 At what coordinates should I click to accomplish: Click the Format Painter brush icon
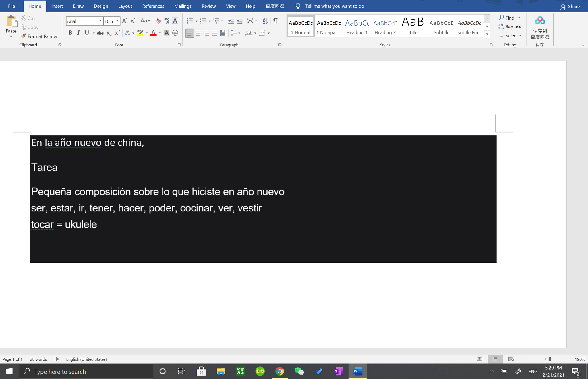coord(24,36)
